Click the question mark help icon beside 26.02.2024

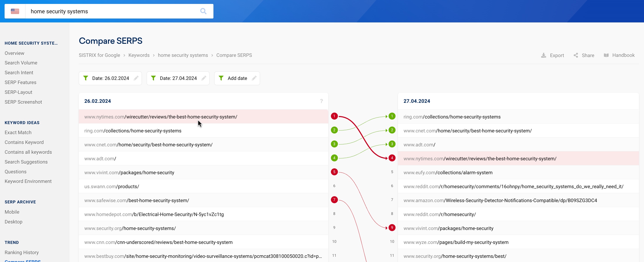coord(321,101)
